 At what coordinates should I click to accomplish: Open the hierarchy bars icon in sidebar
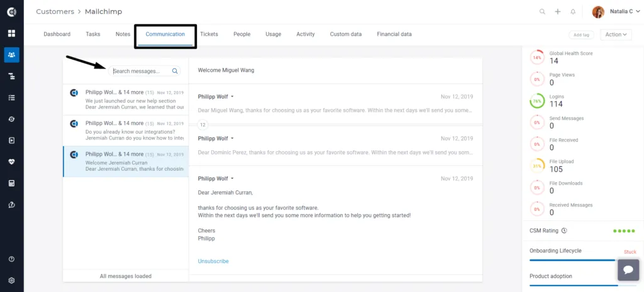click(x=11, y=76)
